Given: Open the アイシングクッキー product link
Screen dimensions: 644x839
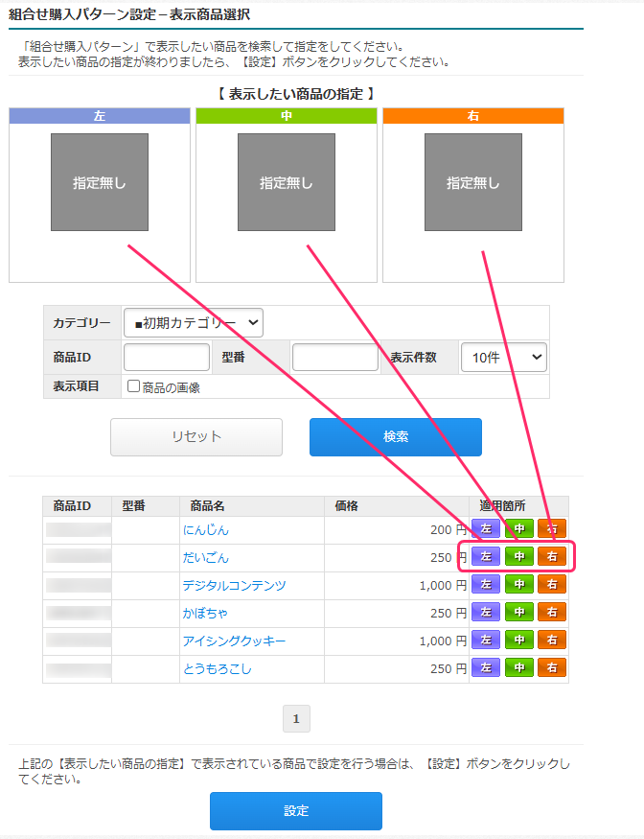Looking at the screenshot, I should [x=234, y=641].
